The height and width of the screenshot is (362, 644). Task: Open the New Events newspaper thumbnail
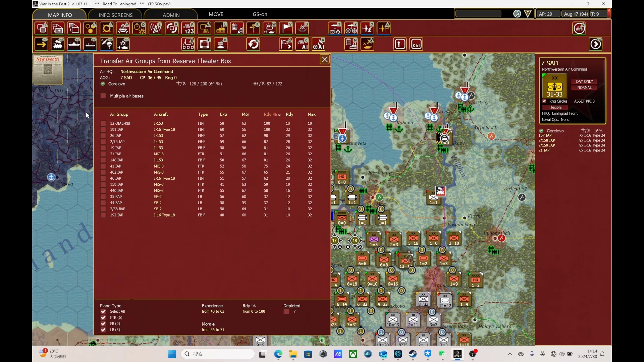[48, 69]
